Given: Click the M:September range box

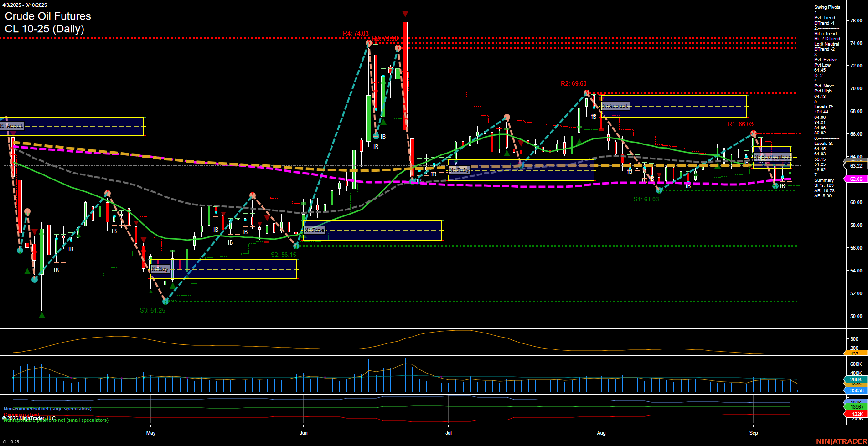Looking at the screenshot, I should (771, 157).
